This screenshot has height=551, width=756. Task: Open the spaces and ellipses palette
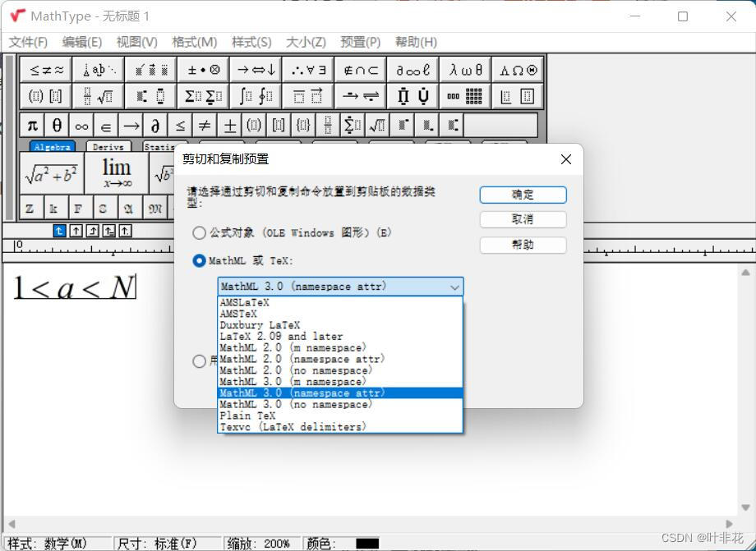click(99, 70)
